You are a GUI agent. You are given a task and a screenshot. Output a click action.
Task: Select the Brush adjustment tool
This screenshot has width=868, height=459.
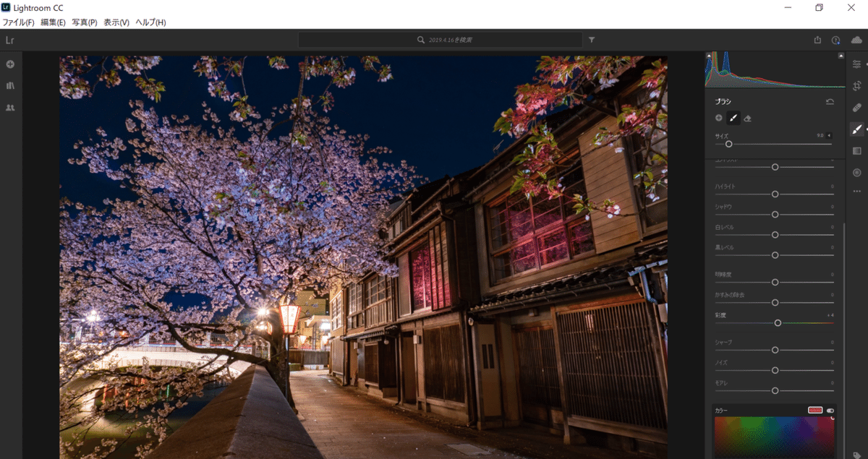(x=857, y=129)
